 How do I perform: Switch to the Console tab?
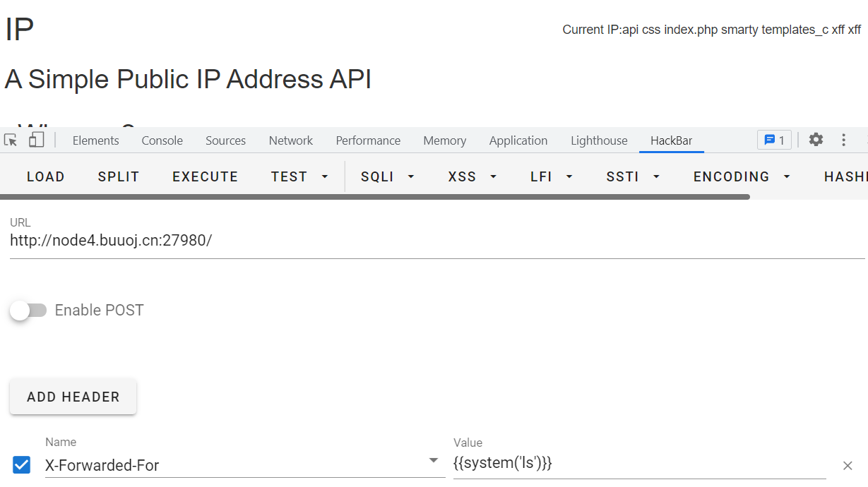point(162,140)
